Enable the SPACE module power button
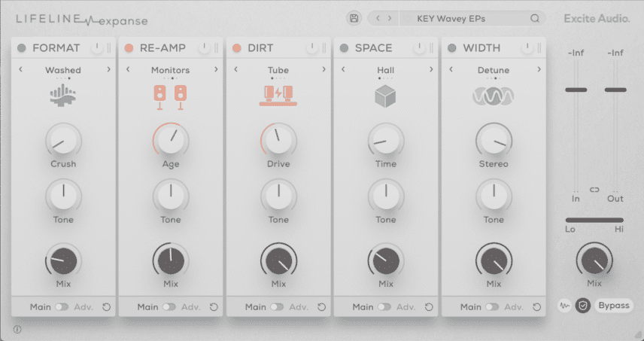644x341 pixels. [x=344, y=48]
